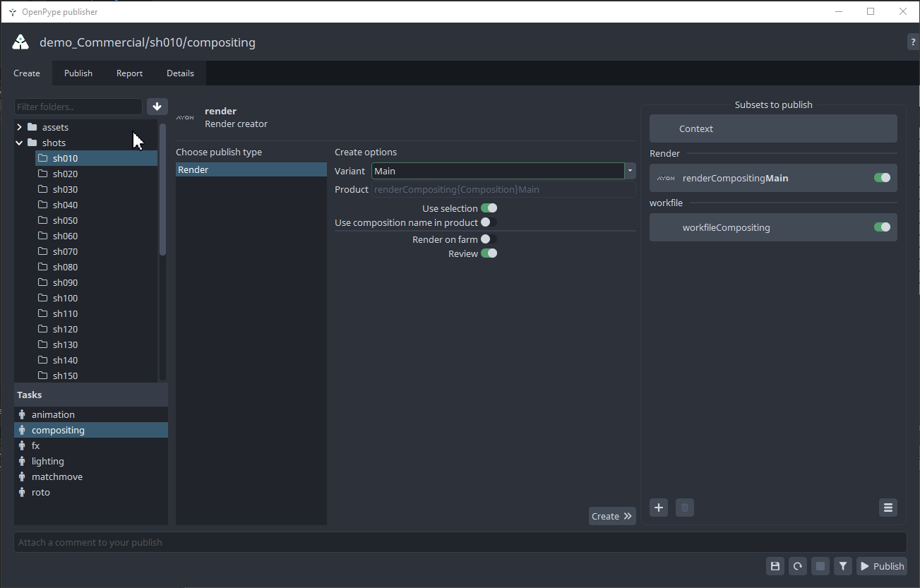This screenshot has height=588, width=920.
Task: Select the sh100 folder
Action: pos(96,298)
